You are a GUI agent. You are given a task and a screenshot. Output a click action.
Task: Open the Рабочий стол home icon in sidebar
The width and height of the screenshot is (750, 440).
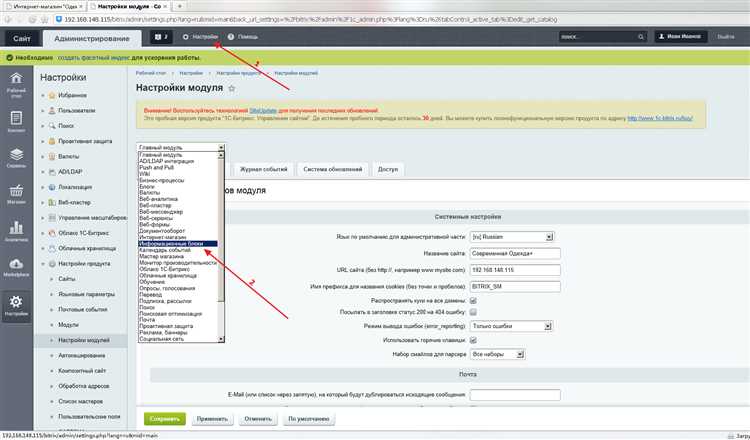point(16,85)
